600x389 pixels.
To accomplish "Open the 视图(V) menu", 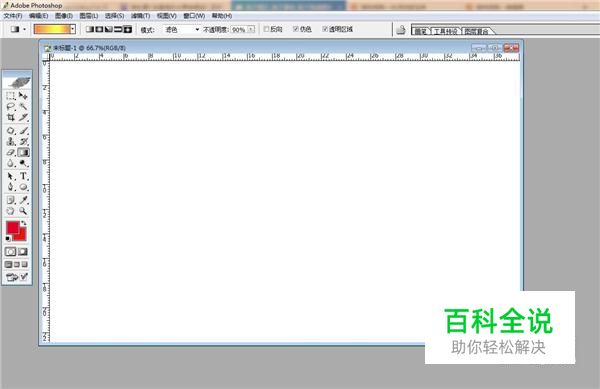I will click(166, 16).
